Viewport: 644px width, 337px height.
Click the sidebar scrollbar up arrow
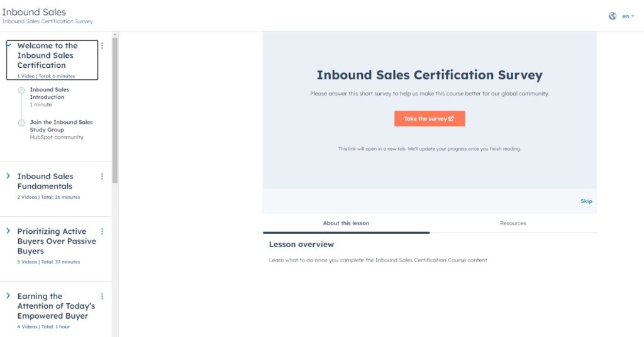pyautogui.click(x=115, y=35)
